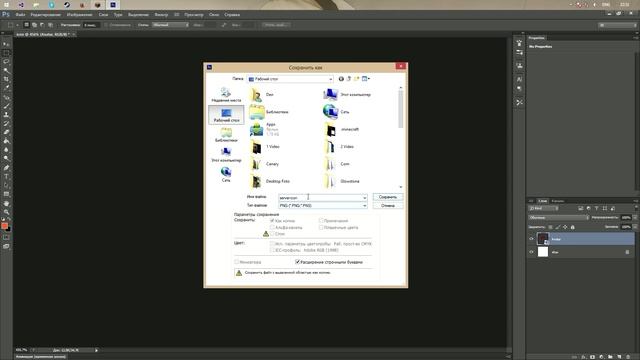Viewport: 640px width, 360px height.
Task: Click delete layer trash icon
Action: click(627, 357)
